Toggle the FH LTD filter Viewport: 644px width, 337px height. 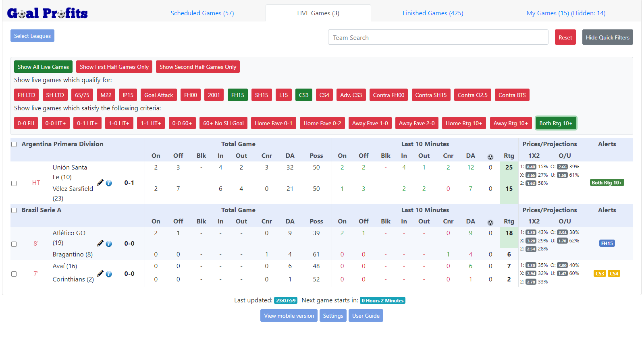click(27, 95)
